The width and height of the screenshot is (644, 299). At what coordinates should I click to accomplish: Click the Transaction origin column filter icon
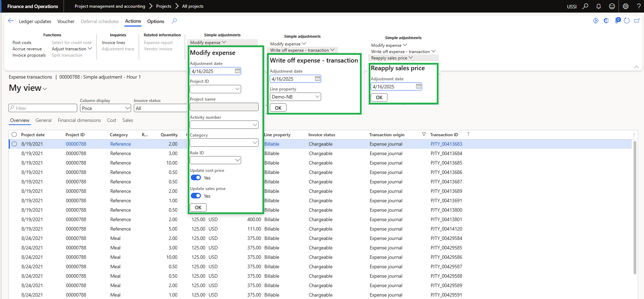pos(424,134)
